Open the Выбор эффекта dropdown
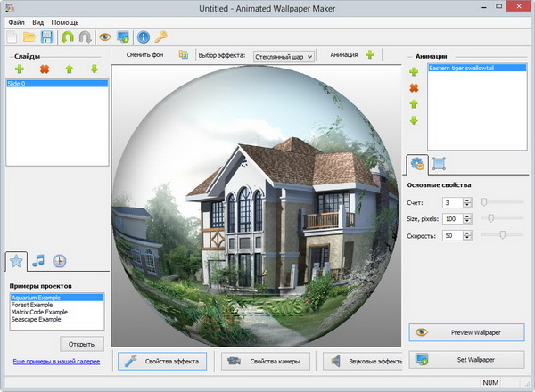 click(x=284, y=56)
